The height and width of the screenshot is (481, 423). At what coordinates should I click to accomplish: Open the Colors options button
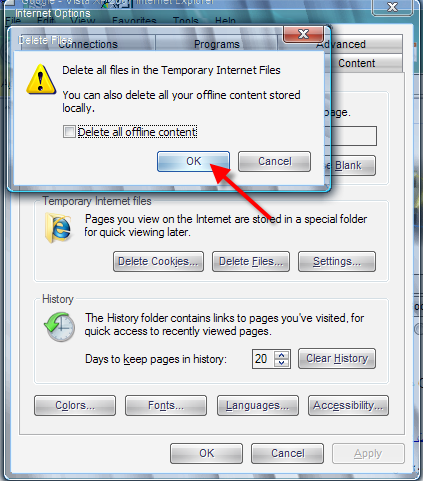tap(75, 406)
